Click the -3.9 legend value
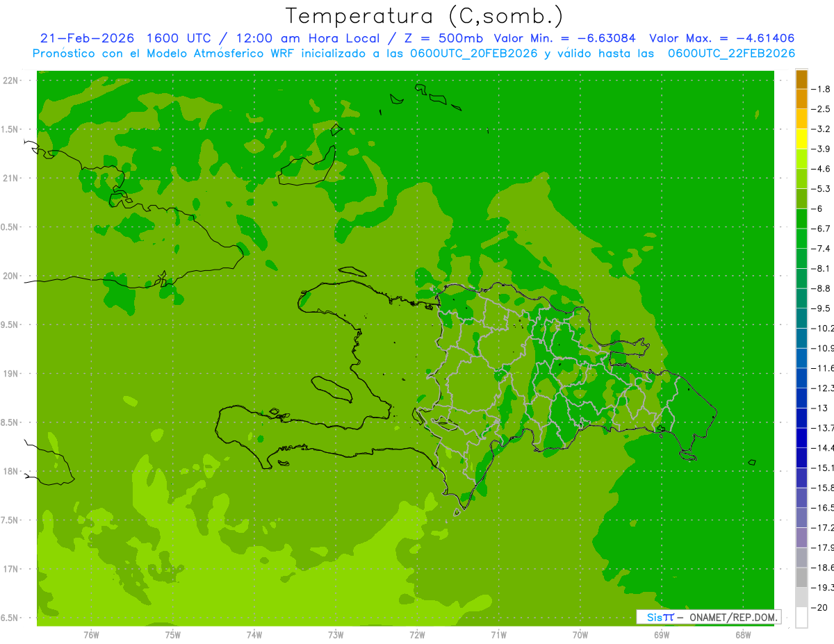 pyautogui.click(x=821, y=149)
